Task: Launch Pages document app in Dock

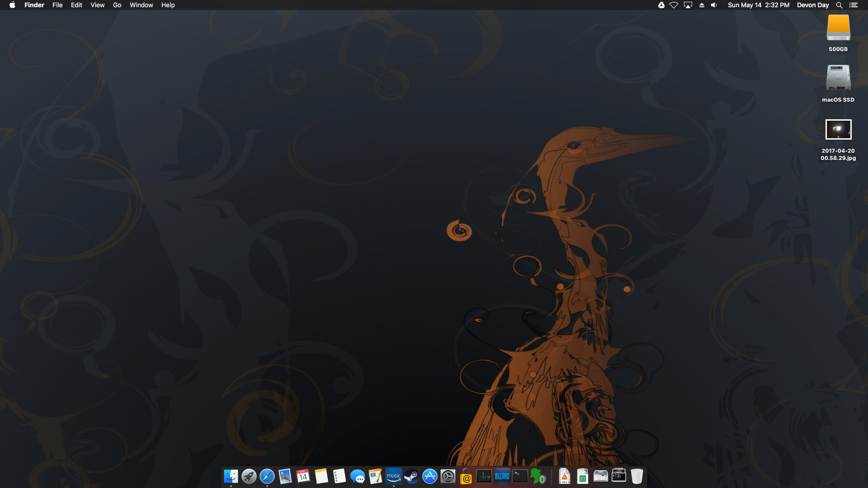Action: (x=376, y=476)
